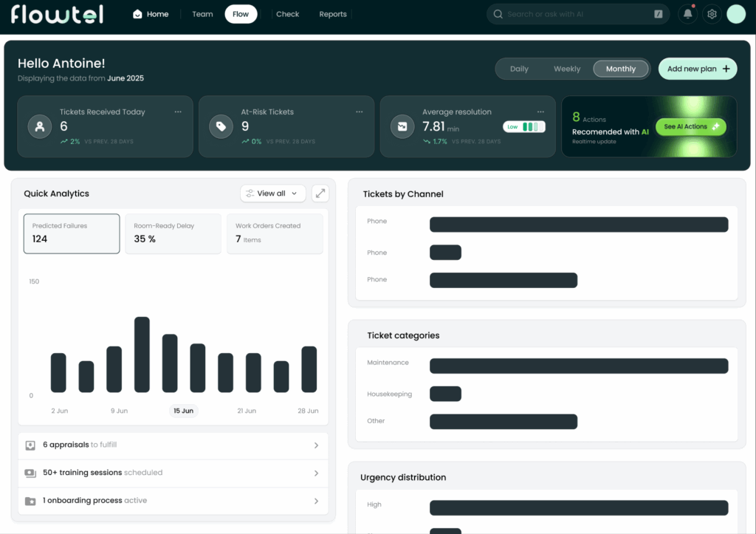Click the At-Risk Tickets tag icon
Image resolution: width=756 pixels, height=534 pixels.
click(x=221, y=126)
